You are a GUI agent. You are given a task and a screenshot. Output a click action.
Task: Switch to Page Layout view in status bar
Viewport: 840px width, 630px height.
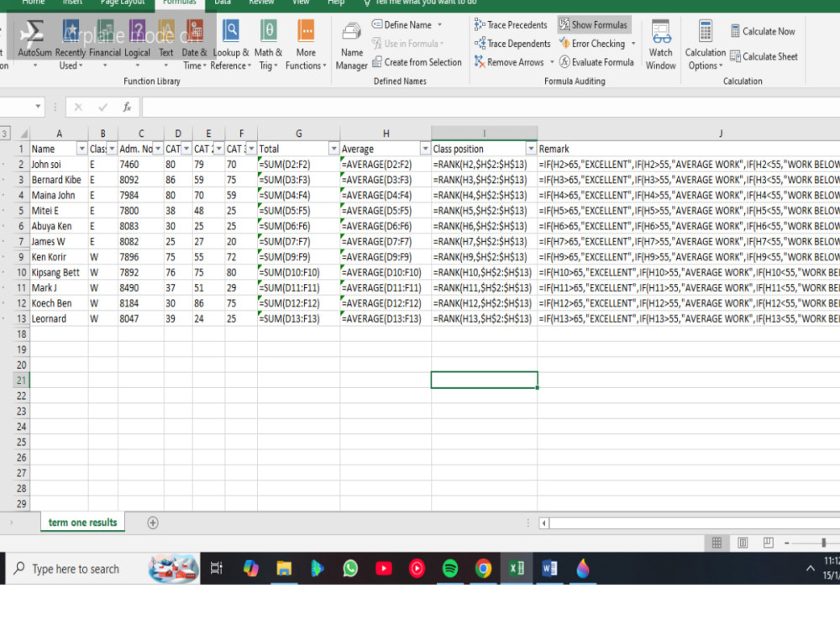[743, 543]
